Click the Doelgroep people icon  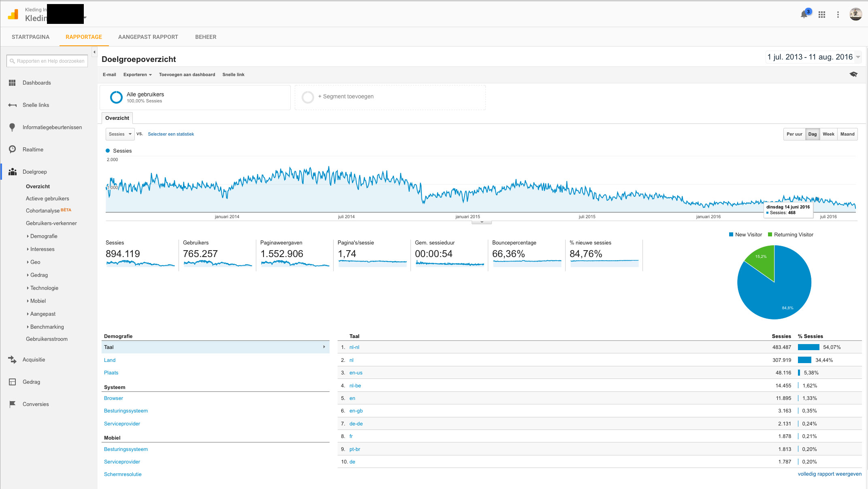pyautogui.click(x=13, y=172)
